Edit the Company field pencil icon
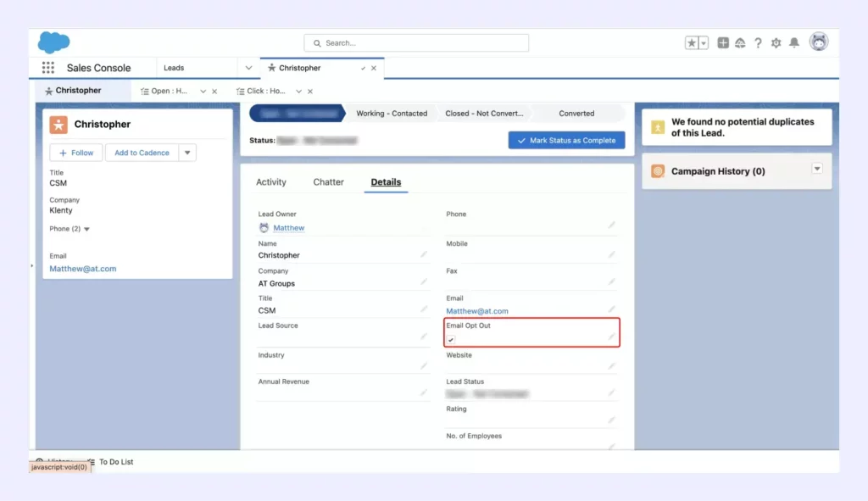This screenshot has height=501, width=868. [424, 281]
